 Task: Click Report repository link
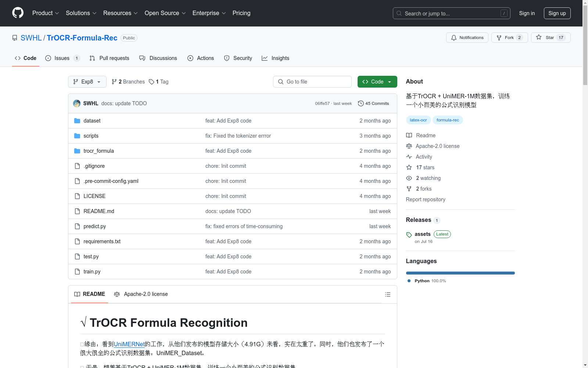(x=426, y=199)
